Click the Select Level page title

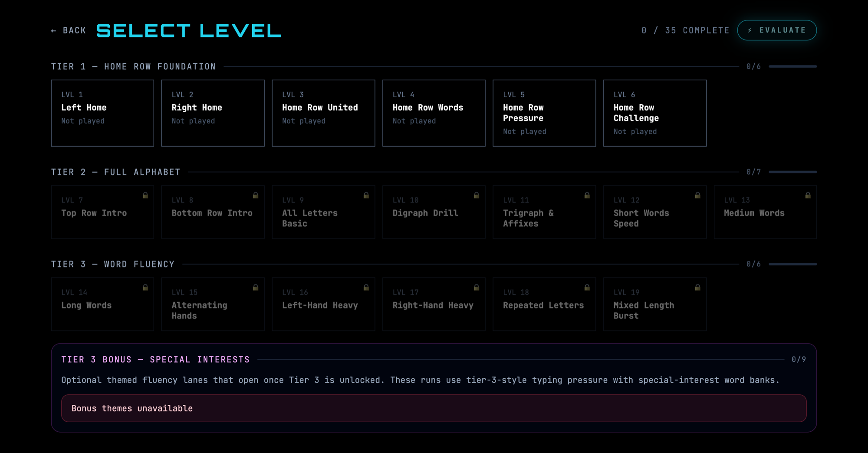click(189, 30)
